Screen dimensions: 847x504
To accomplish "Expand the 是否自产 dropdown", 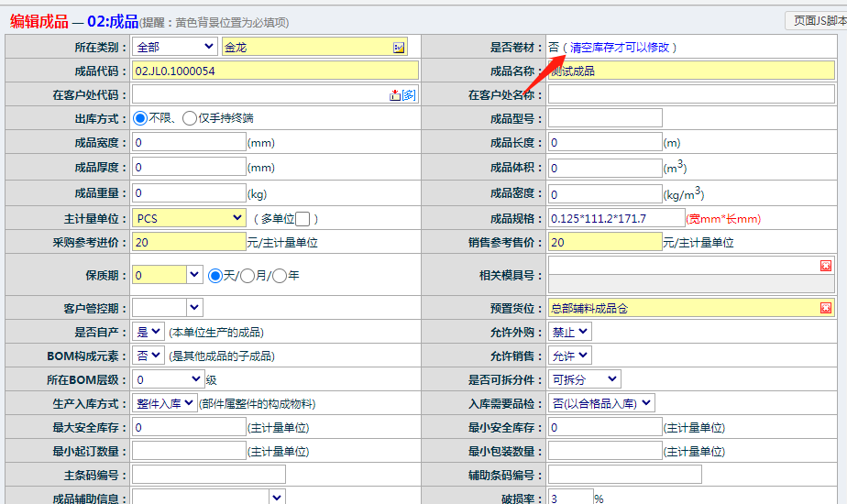I will coord(148,332).
